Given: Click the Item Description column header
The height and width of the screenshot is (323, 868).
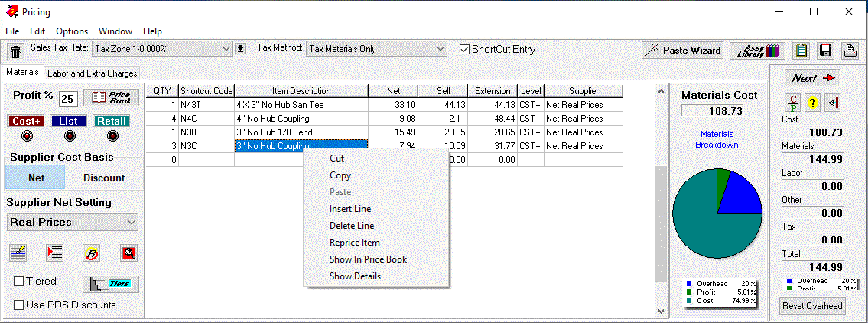Looking at the screenshot, I should [x=301, y=91].
